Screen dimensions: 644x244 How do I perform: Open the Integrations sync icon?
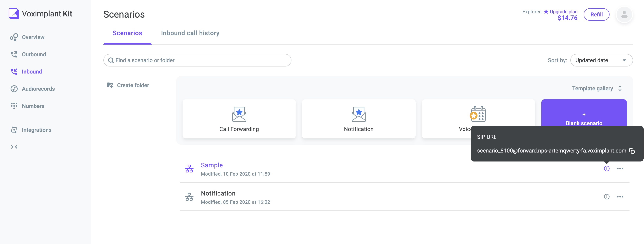14,130
